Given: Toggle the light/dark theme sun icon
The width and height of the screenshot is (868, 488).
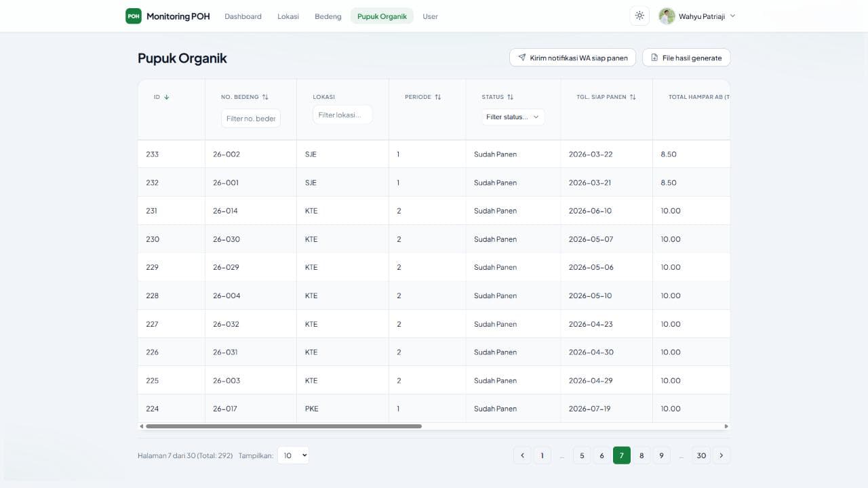Looking at the screenshot, I should point(639,16).
